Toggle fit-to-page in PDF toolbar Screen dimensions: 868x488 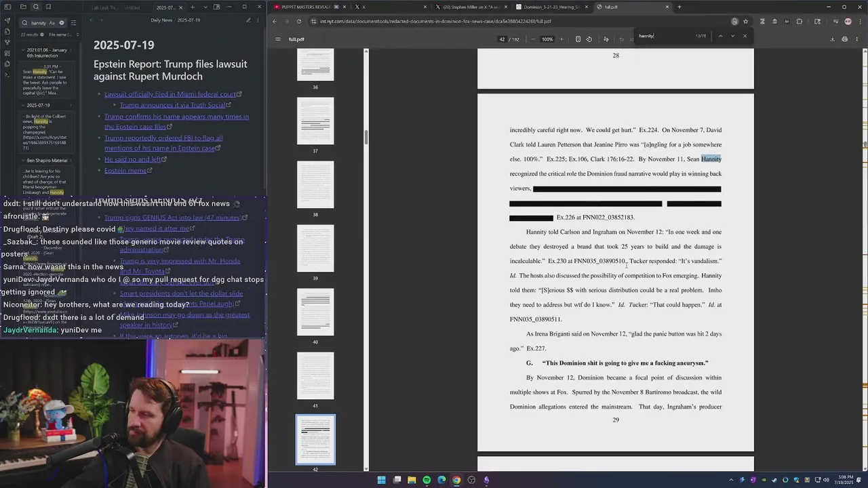point(578,39)
